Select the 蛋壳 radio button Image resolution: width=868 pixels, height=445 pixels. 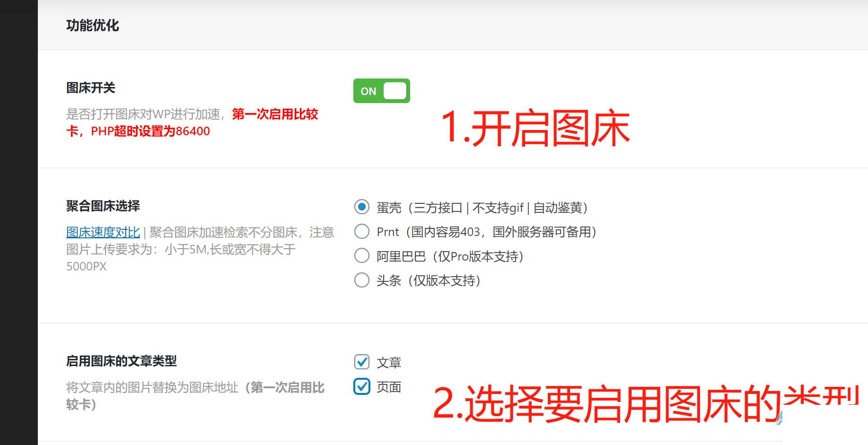click(x=362, y=207)
